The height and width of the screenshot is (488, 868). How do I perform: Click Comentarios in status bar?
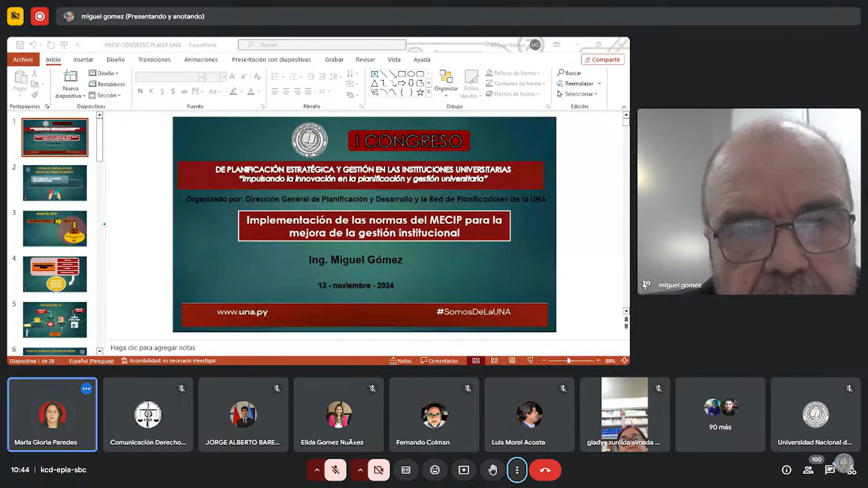(439, 361)
